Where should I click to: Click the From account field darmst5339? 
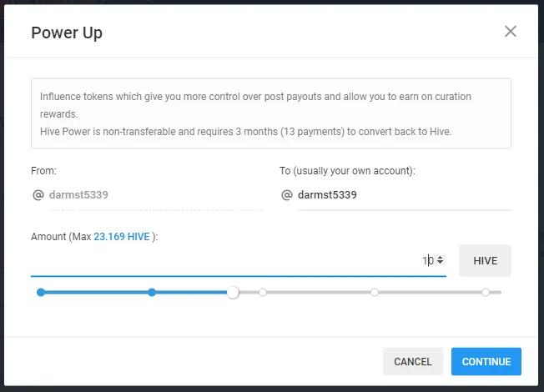pos(156,195)
